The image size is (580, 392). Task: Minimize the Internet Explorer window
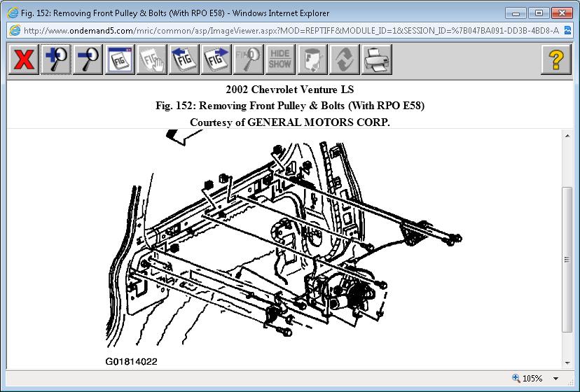click(x=516, y=13)
